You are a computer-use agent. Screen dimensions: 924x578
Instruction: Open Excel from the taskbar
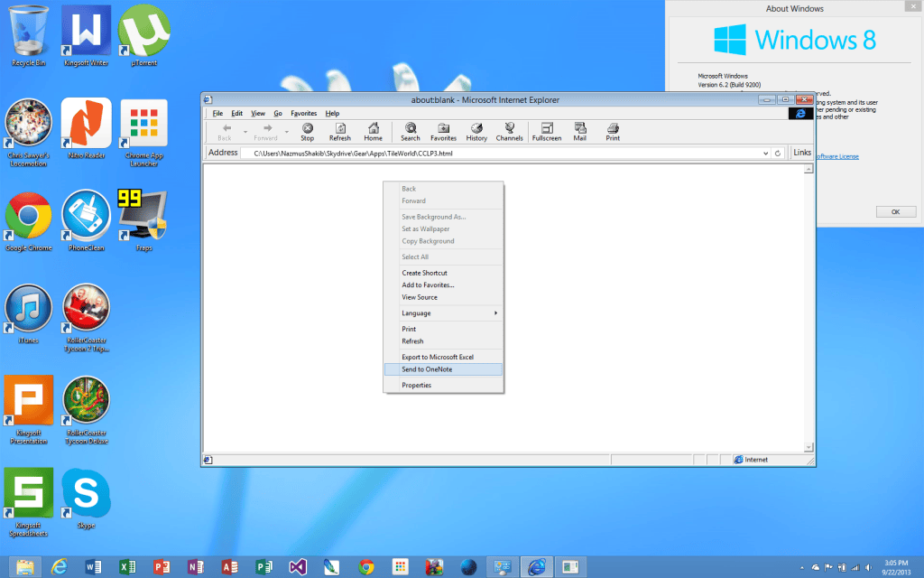pyautogui.click(x=127, y=567)
